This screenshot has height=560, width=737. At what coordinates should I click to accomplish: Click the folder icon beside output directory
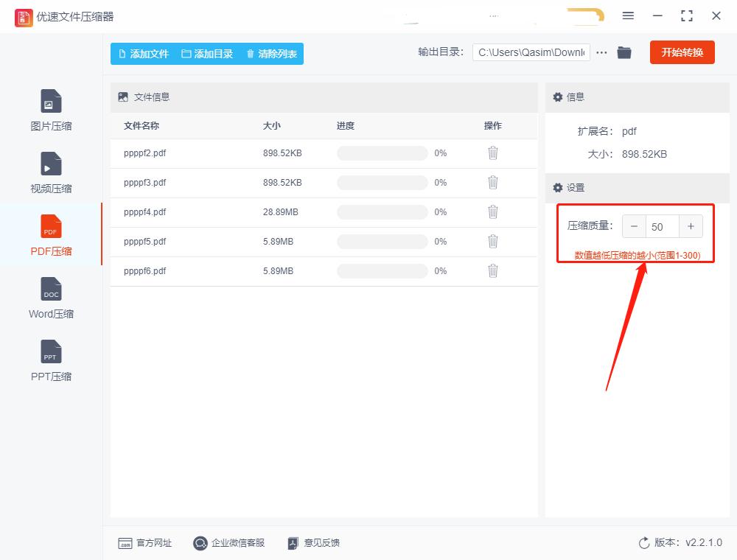point(624,52)
